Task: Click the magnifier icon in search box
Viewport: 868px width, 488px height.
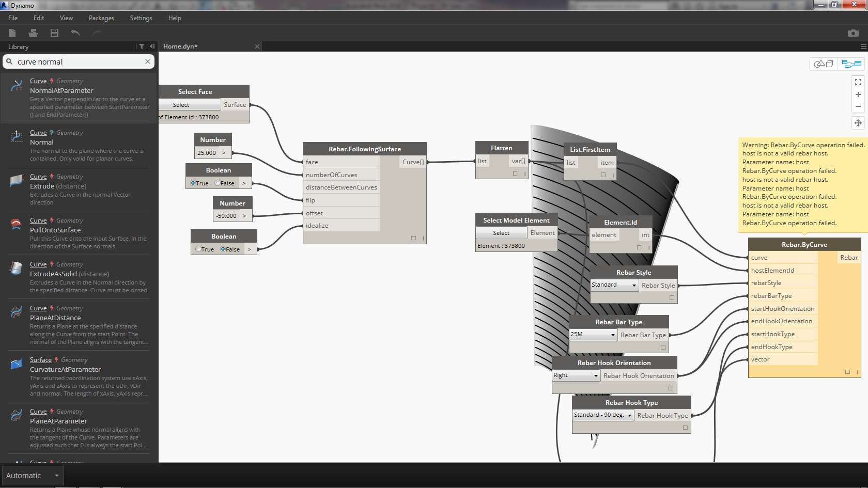Action: pyautogui.click(x=9, y=61)
